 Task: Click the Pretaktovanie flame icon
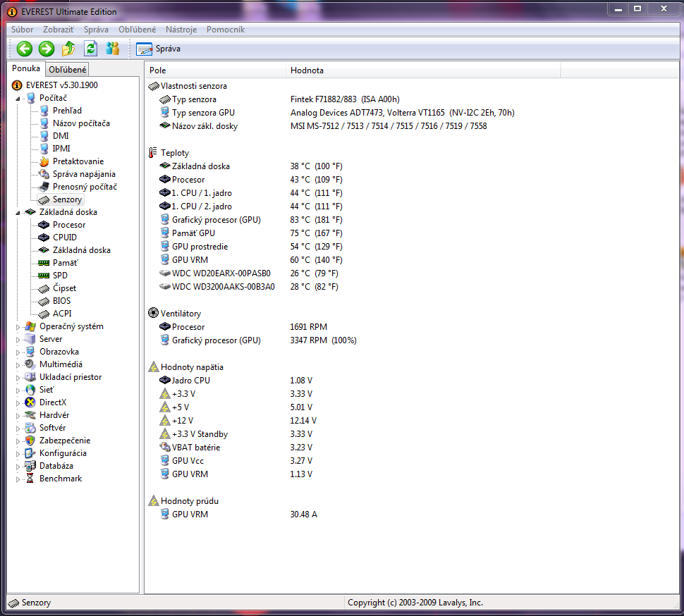[x=44, y=161]
